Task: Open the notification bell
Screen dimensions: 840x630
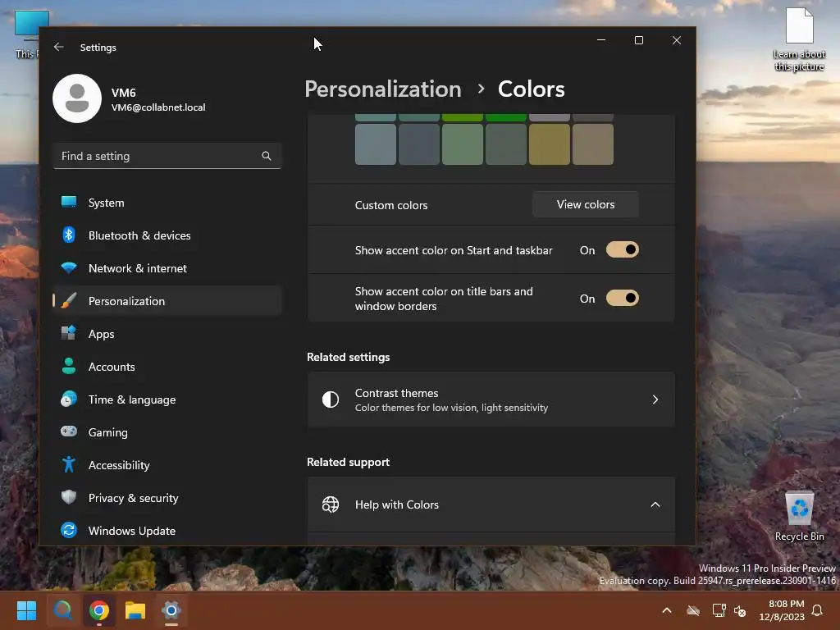Action: pos(818,610)
